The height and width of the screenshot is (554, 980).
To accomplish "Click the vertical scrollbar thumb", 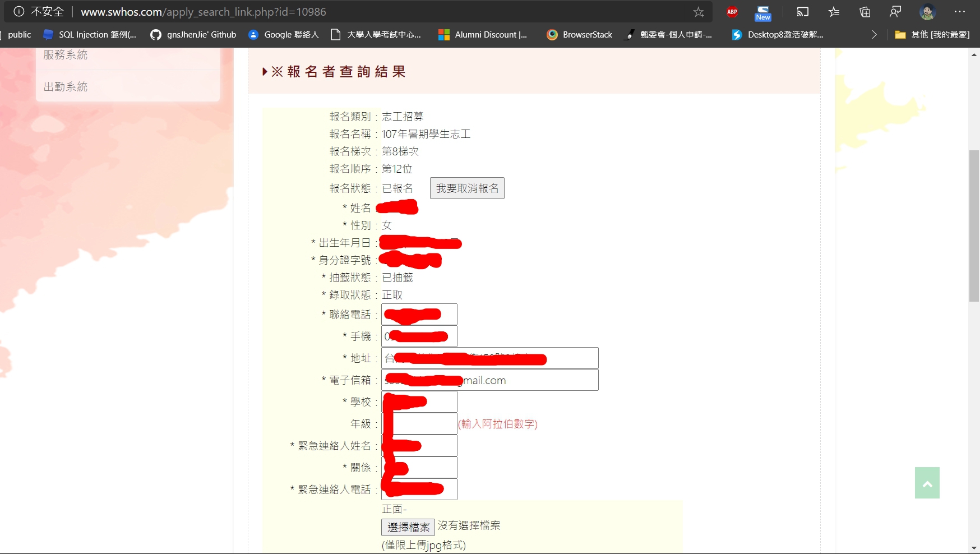I will pyautogui.click(x=974, y=226).
